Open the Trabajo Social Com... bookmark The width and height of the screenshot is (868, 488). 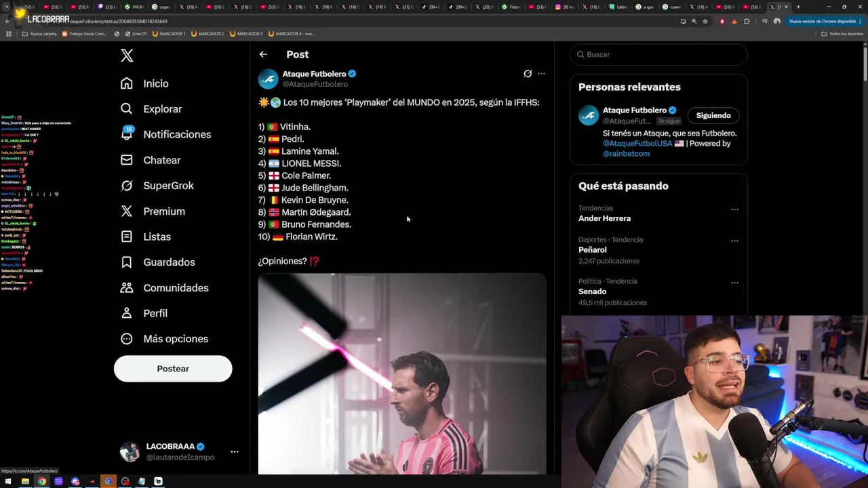coord(85,34)
